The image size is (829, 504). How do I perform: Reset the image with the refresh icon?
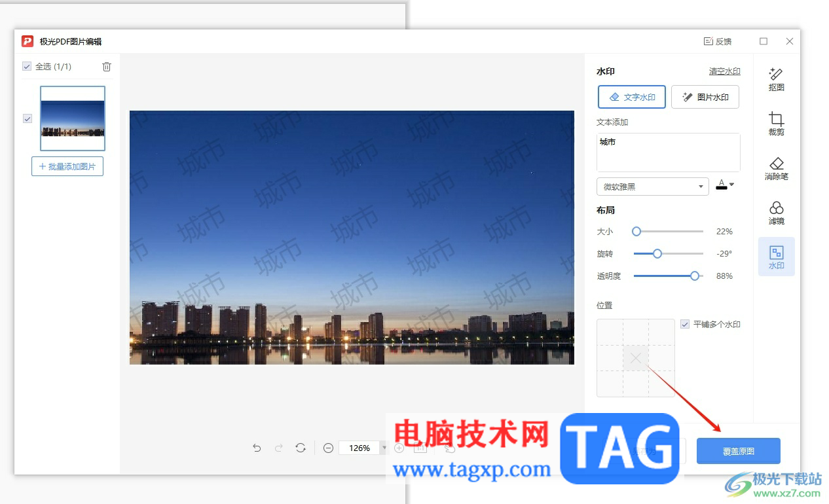301,448
